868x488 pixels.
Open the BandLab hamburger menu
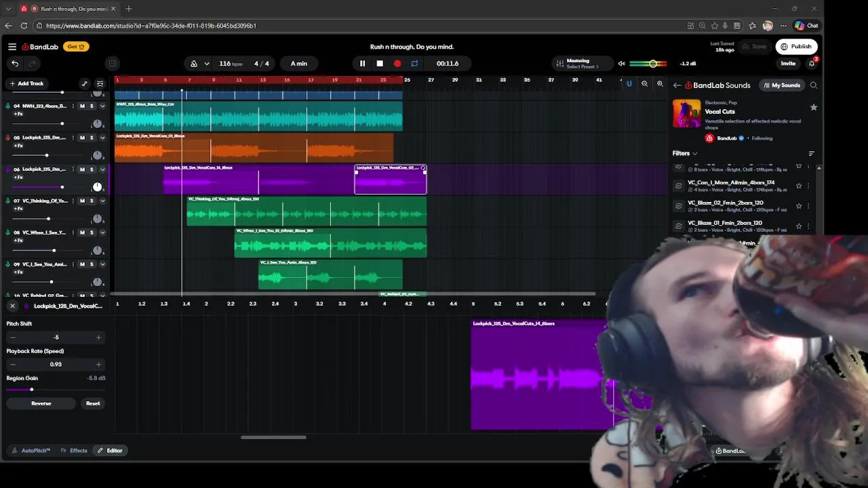click(x=12, y=47)
